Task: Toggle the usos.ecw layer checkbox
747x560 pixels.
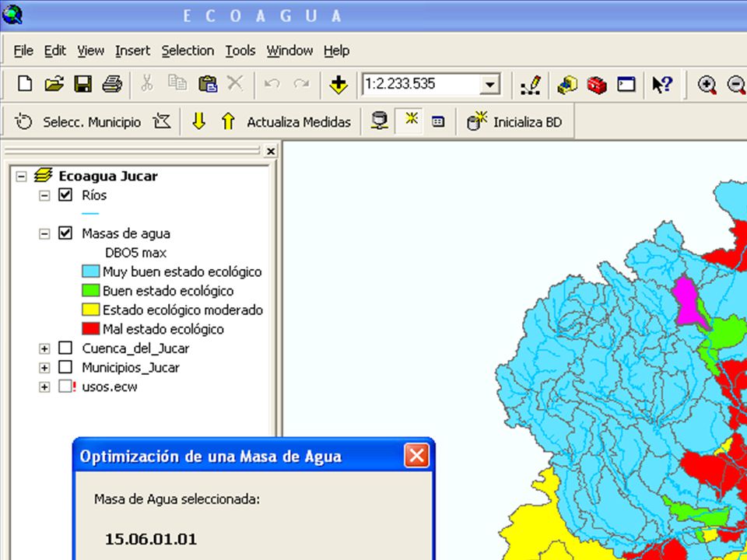Action: pyautogui.click(x=65, y=387)
